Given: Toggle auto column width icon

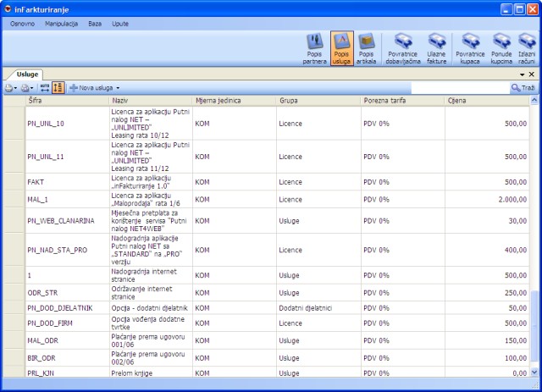Looking at the screenshot, I should coord(45,88).
